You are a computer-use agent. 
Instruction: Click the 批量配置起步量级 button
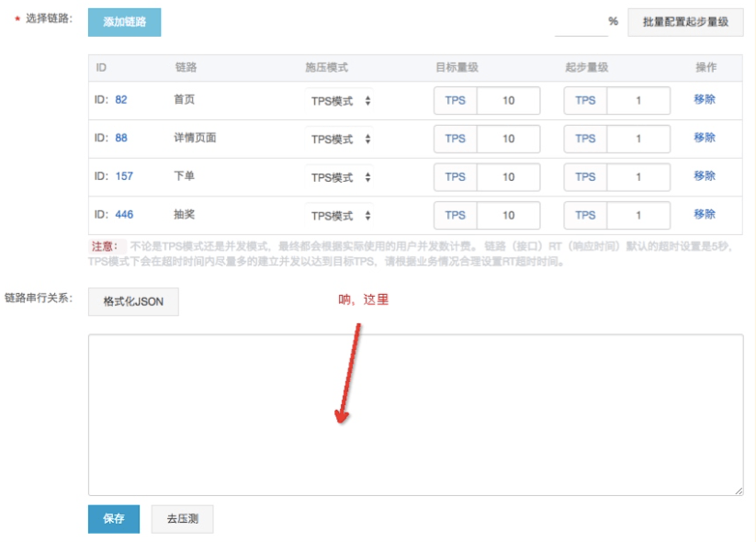[x=685, y=22]
